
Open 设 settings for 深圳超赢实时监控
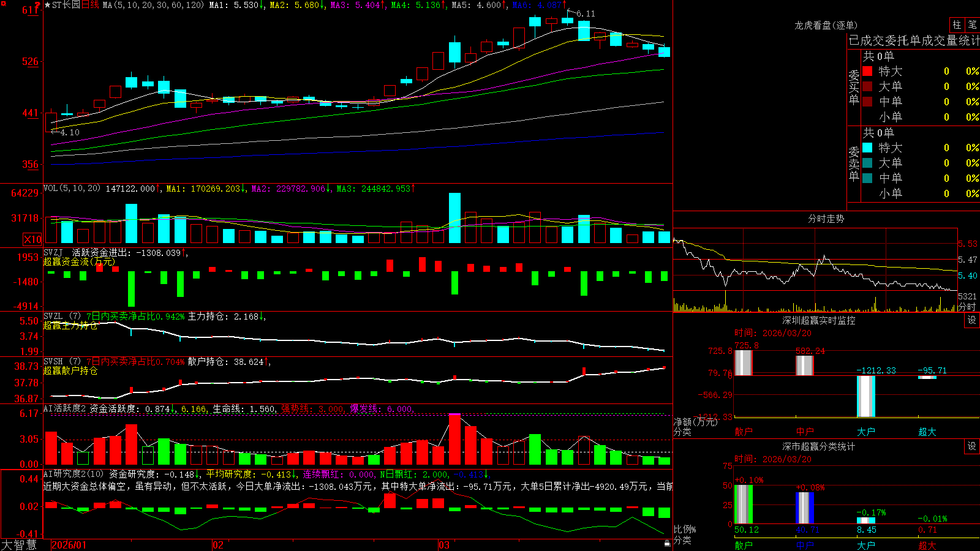(972, 320)
